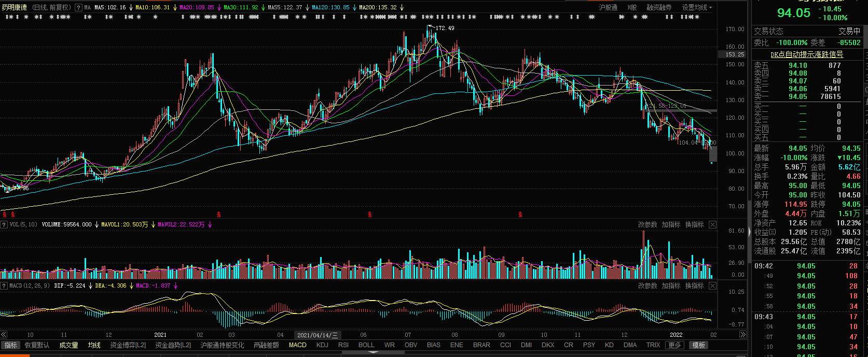Expand the 更多 indicators list
This screenshot has width=868, height=357.
(674, 345)
